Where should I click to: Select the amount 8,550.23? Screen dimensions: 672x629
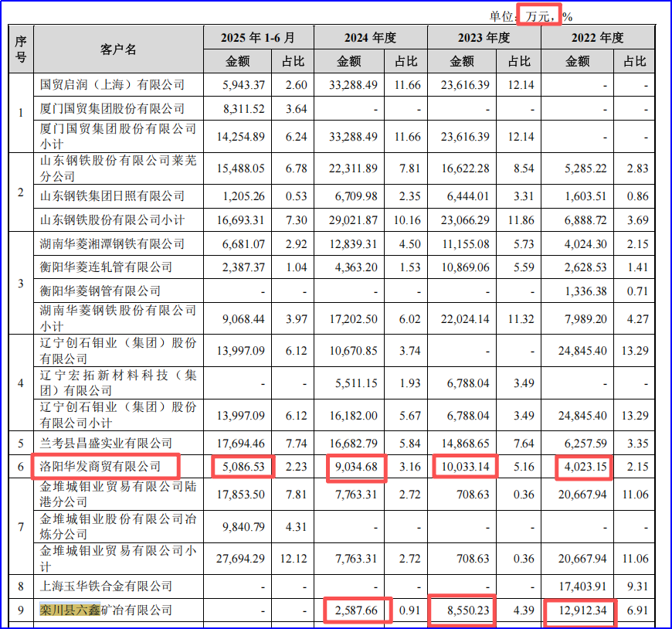pyautogui.click(x=468, y=610)
